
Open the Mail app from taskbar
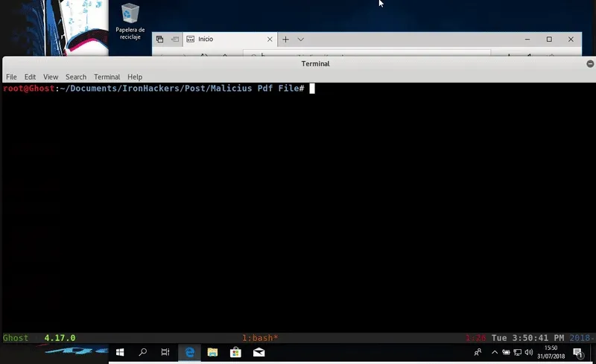tap(259, 352)
